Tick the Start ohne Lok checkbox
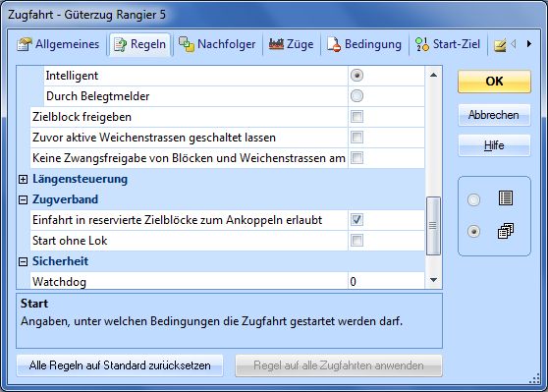This screenshot has width=548, height=392. pyautogui.click(x=356, y=241)
